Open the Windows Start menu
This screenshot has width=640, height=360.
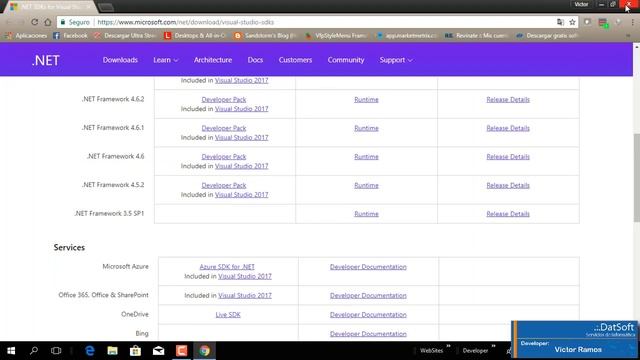pos(11,350)
